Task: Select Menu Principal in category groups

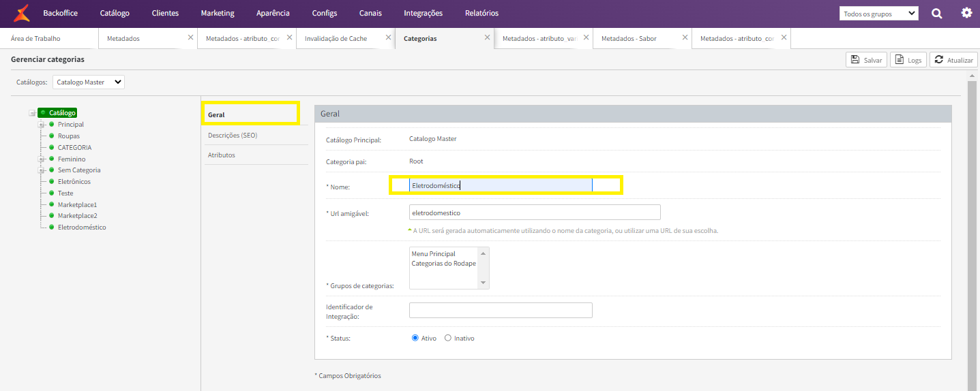Action: tap(433, 253)
